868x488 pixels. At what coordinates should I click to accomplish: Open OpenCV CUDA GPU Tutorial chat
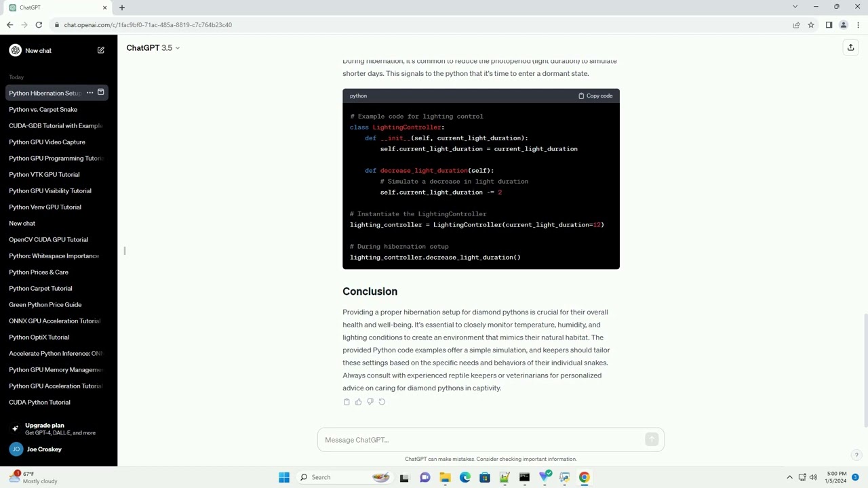57,239
